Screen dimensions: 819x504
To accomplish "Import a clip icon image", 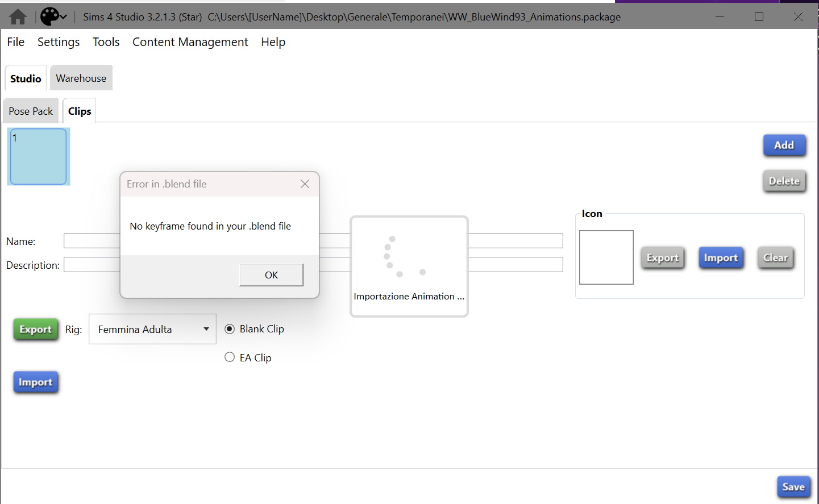I will 721,258.
